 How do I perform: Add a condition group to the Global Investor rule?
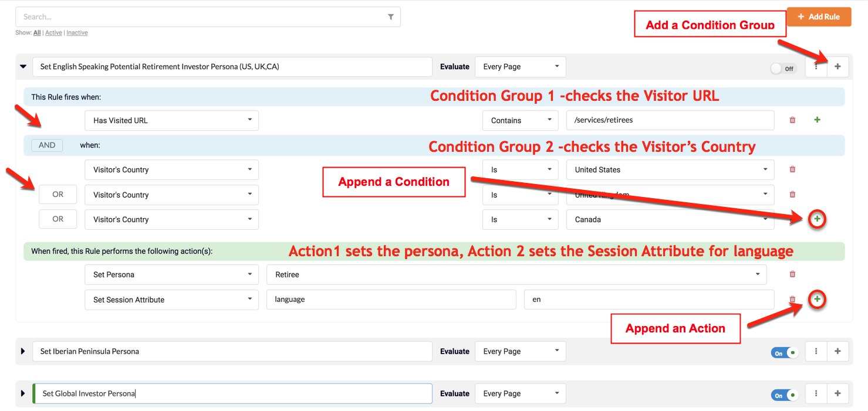[837, 394]
